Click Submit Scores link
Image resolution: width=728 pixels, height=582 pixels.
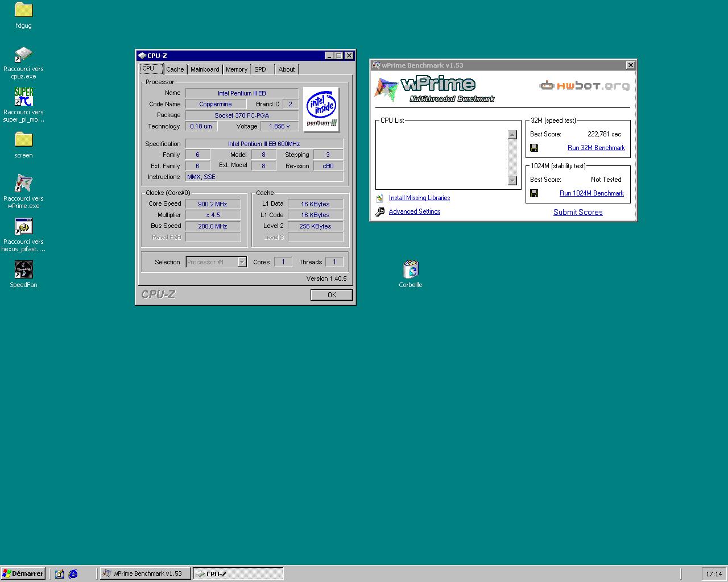point(578,212)
